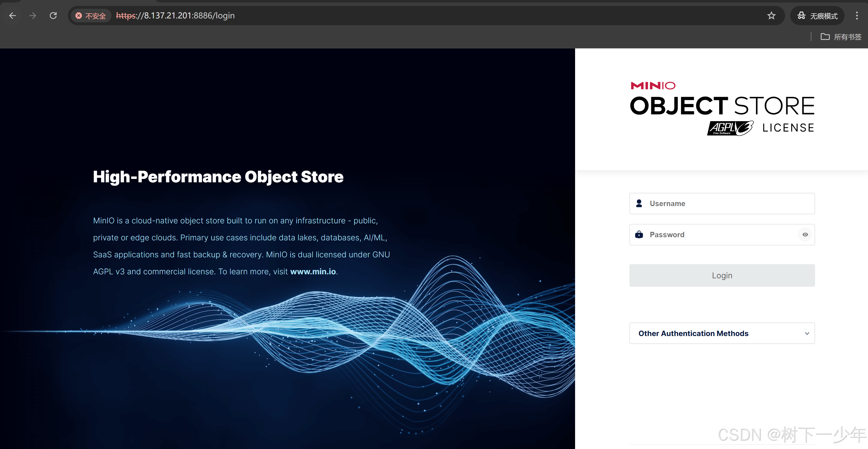Click the Login button

tap(722, 275)
